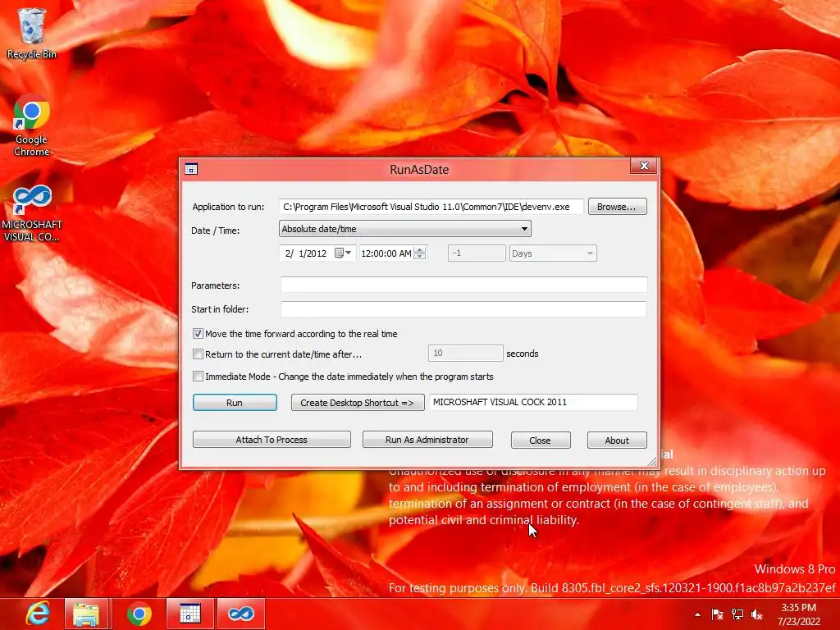Click the RunAsDate title bar icon
Viewport: 840px width, 630px height.
[191, 169]
